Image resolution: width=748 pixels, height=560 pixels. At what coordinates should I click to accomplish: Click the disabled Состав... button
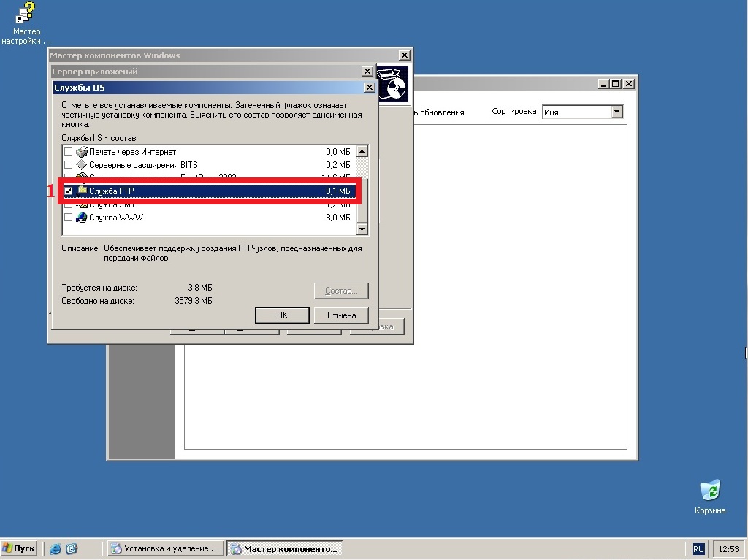click(x=341, y=291)
